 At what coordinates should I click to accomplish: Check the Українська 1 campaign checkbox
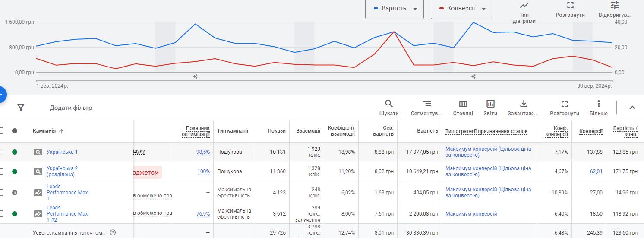tap(1, 152)
